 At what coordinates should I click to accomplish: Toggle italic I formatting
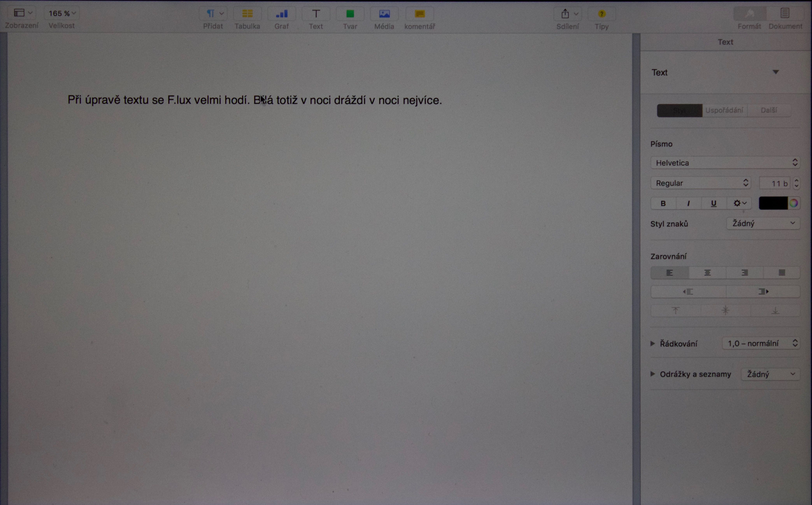coord(688,203)
